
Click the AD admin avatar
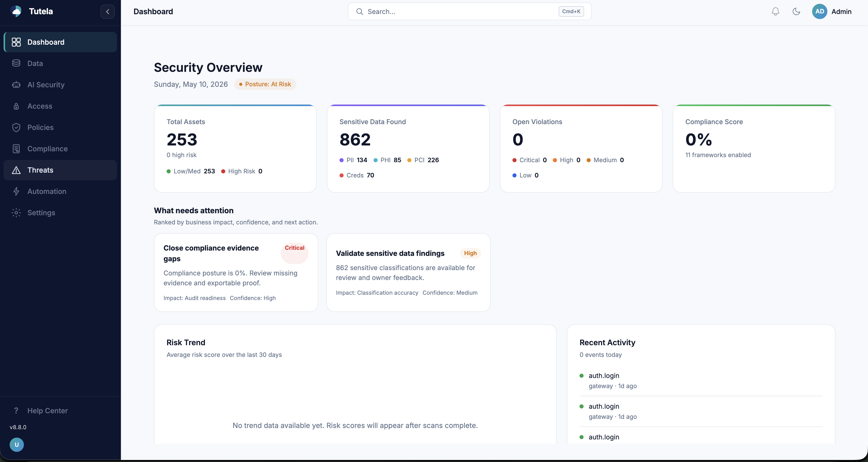819,11
